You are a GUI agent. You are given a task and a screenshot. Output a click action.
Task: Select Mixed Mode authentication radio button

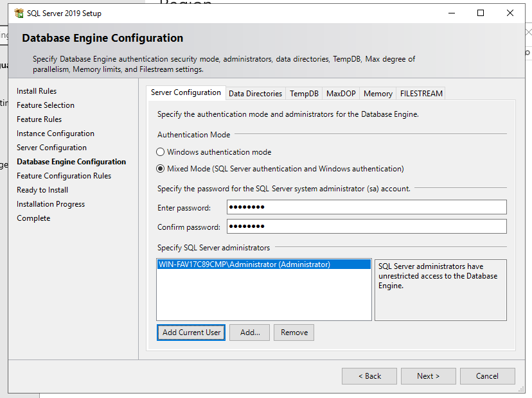160,168
